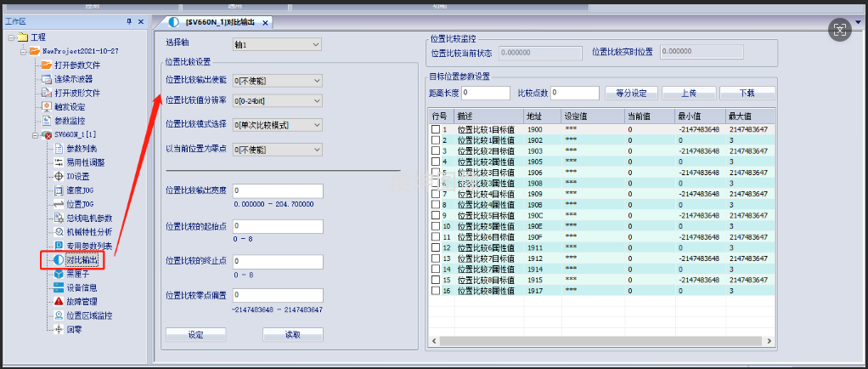Check row 7 位置比较4目标值
Screen dimensions: 868x369
point(436,194)
